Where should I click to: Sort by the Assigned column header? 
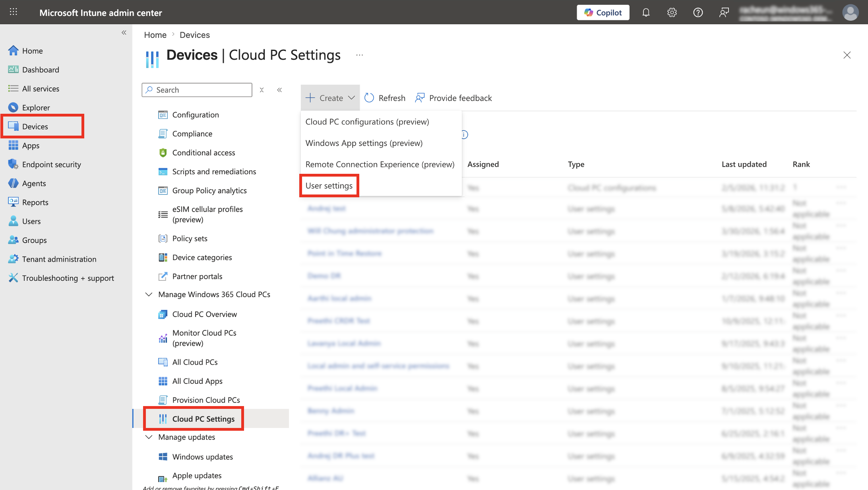[483, 164]
